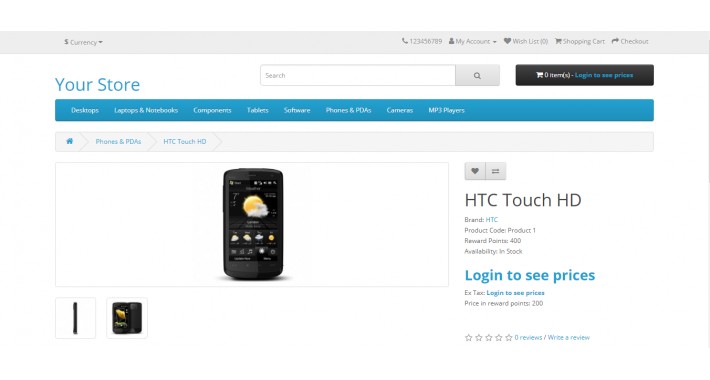Screen dimensions: 710x380
Task: Click the compare product arrows icon
Action: (x=495, y=171)
